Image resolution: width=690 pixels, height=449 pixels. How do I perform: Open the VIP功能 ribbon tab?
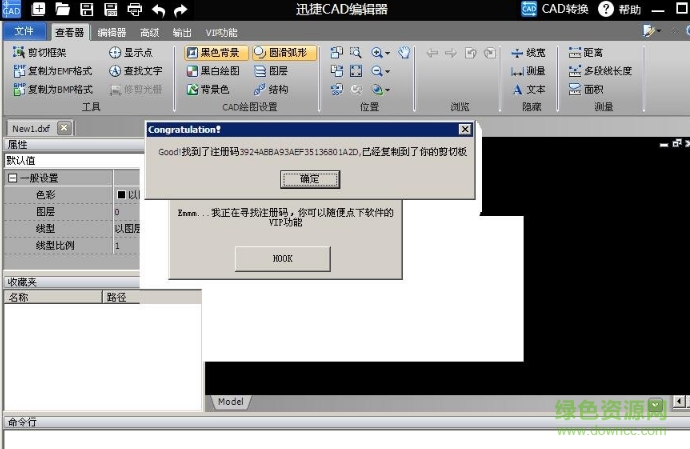pyautogui.click(x=221, y=32)
